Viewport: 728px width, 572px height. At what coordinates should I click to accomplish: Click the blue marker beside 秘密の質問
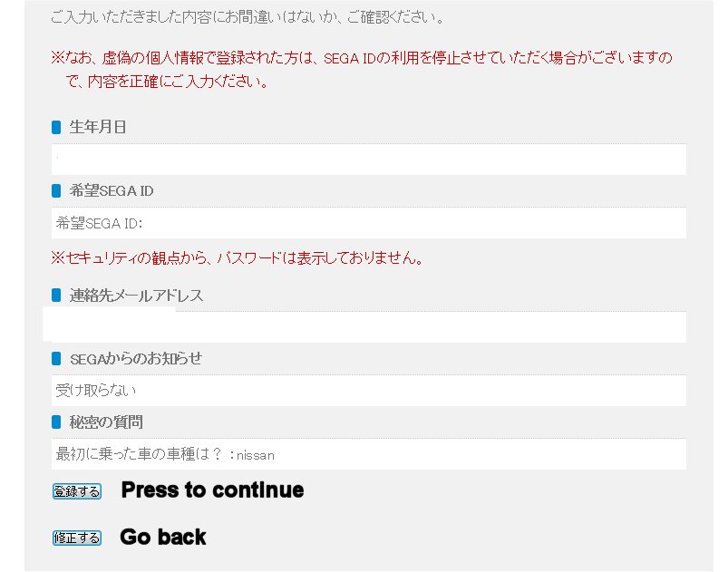coord(56,422)
